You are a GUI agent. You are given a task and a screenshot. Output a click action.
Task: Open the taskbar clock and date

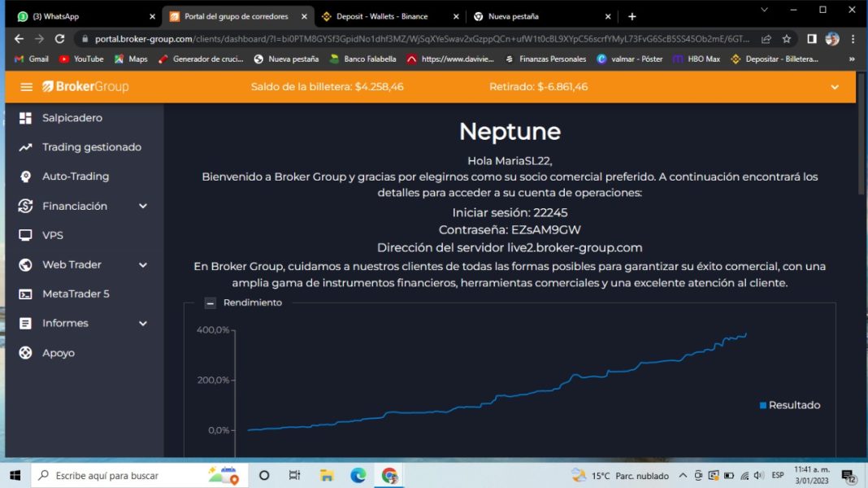(x=812, y=475)
